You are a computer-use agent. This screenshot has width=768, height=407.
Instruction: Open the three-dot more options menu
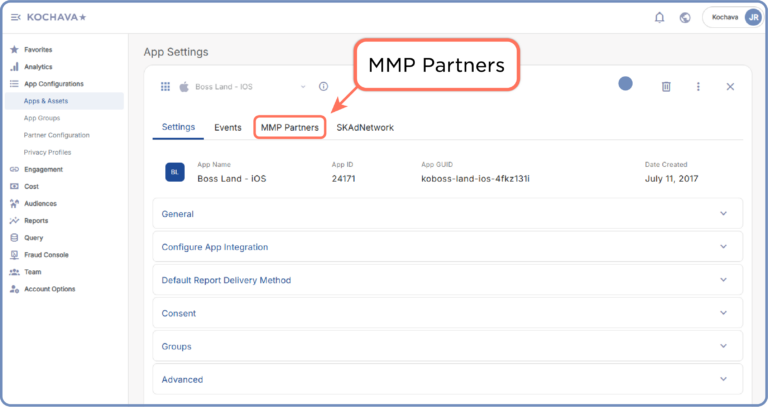[x=698, y=87]
